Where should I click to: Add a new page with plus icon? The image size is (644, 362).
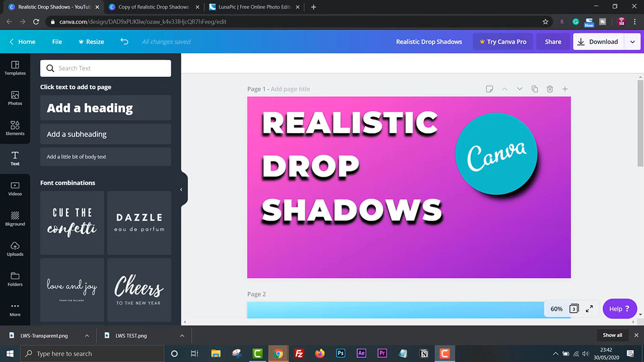tap(565, 89)
